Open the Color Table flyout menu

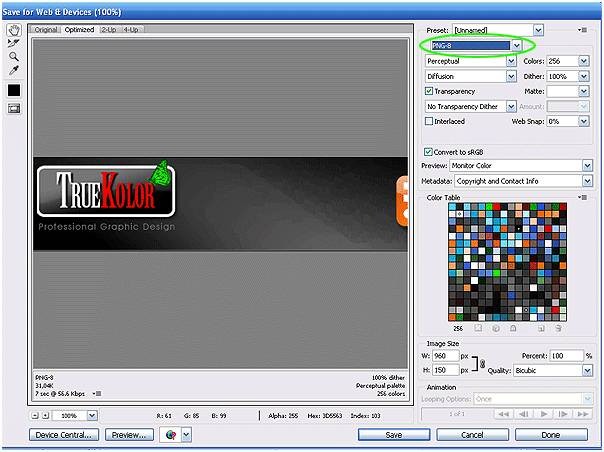[x=583, y=197]
